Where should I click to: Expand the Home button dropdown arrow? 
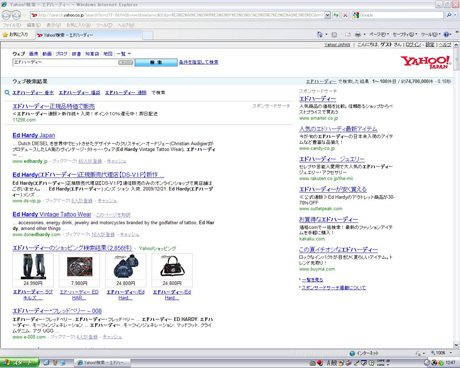point(327,34)
